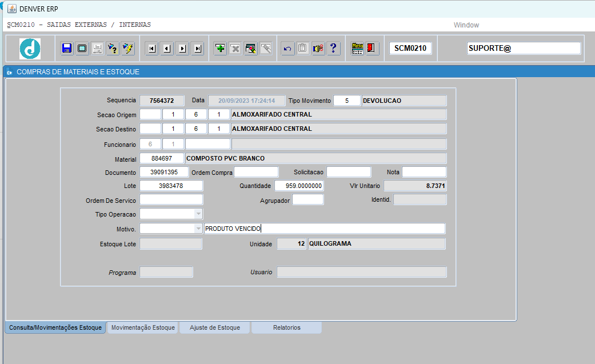Viewport: 595px width, 364px height.
Task: Click the printer icon
Action: 98,48
